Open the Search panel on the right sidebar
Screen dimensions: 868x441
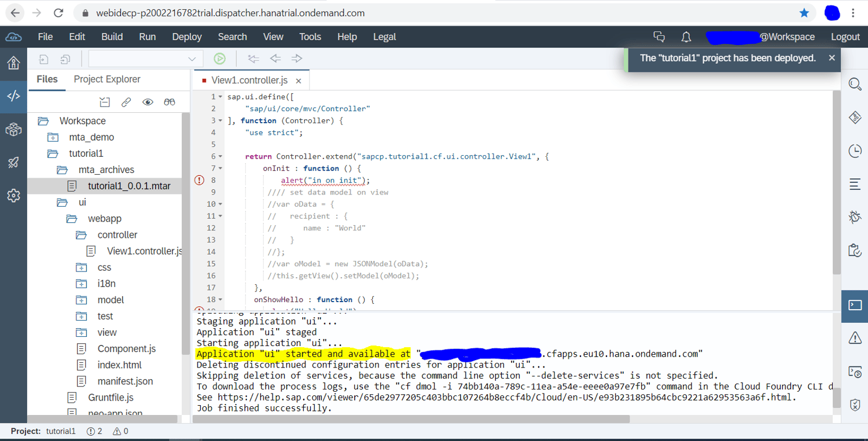coord(855,84)
